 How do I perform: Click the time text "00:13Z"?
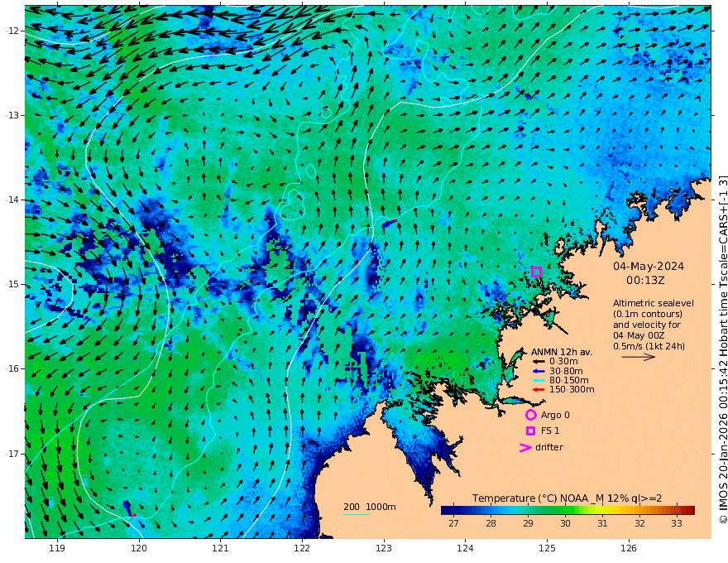pos(645,281)
